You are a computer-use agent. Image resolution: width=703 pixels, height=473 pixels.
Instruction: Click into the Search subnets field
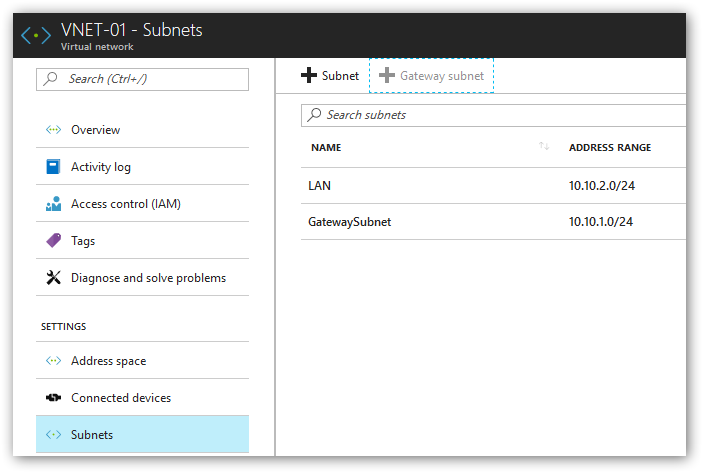click(x=493, y=115)
